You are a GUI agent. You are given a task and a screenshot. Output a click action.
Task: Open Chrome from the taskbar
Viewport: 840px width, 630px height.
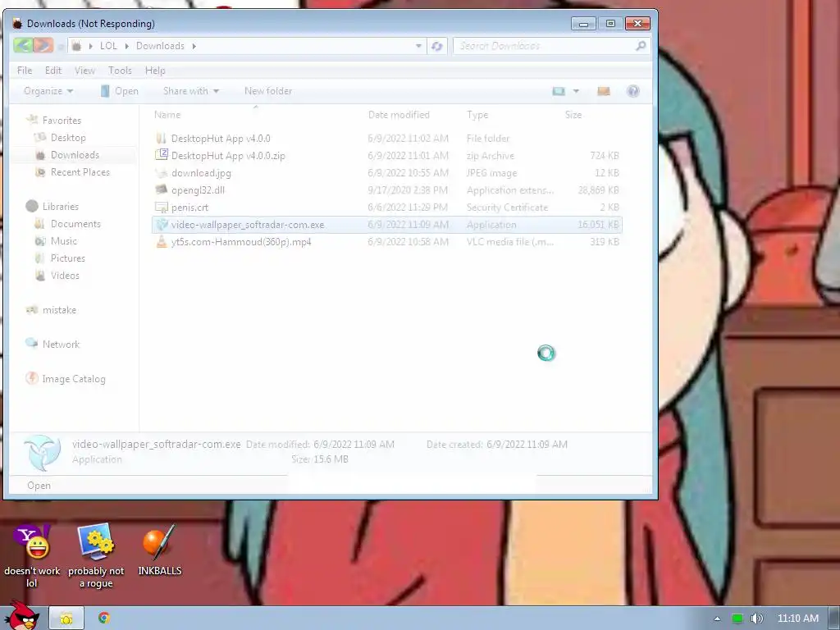(x=104, y=619)
